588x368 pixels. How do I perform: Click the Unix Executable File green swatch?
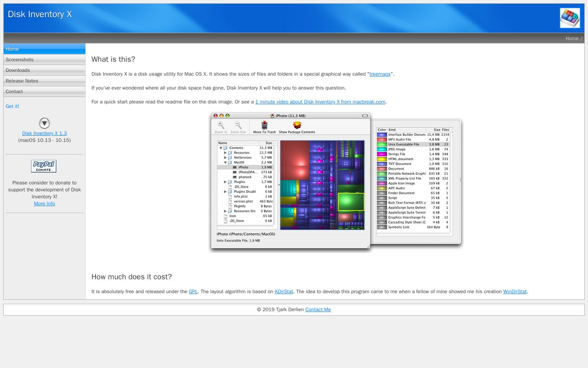click(382, 144)
